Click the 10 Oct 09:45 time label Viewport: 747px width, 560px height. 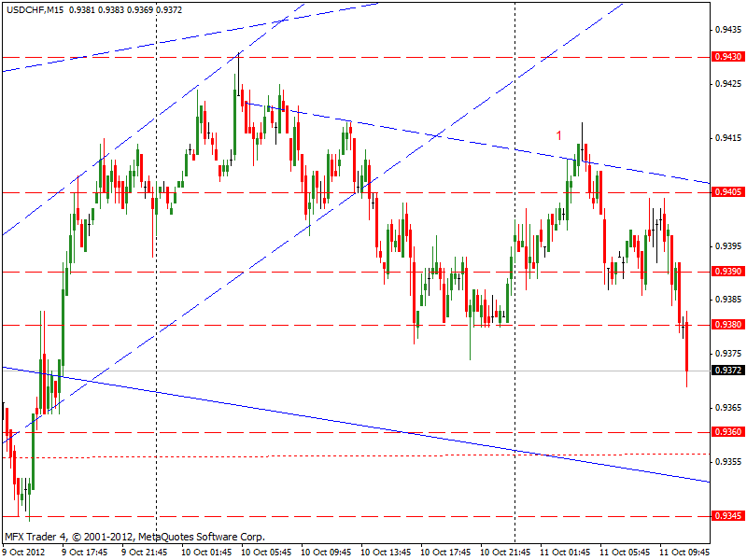[x=326, y=552]
